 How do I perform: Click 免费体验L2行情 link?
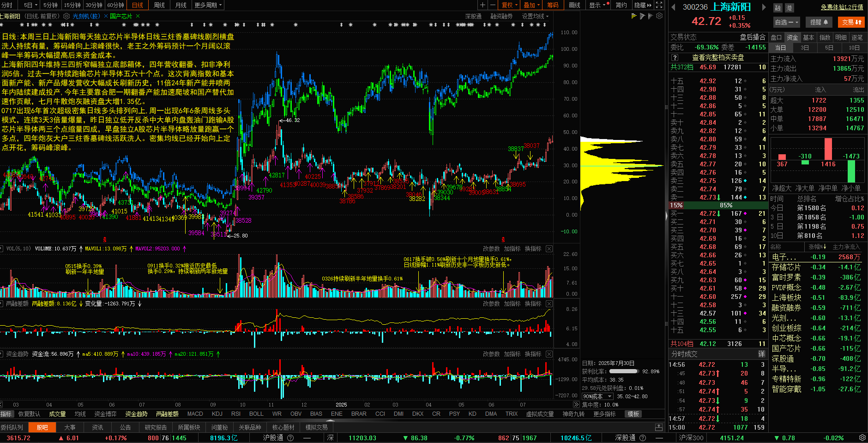point(842,7)
